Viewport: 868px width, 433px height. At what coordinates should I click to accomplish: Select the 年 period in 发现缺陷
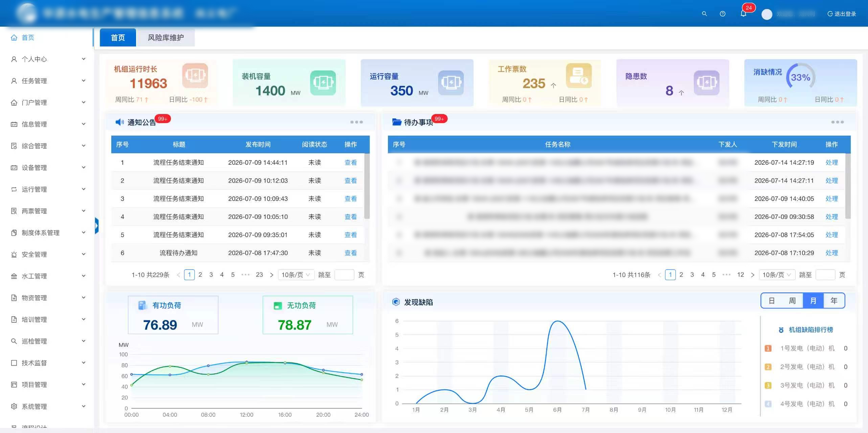pos(834,301)
